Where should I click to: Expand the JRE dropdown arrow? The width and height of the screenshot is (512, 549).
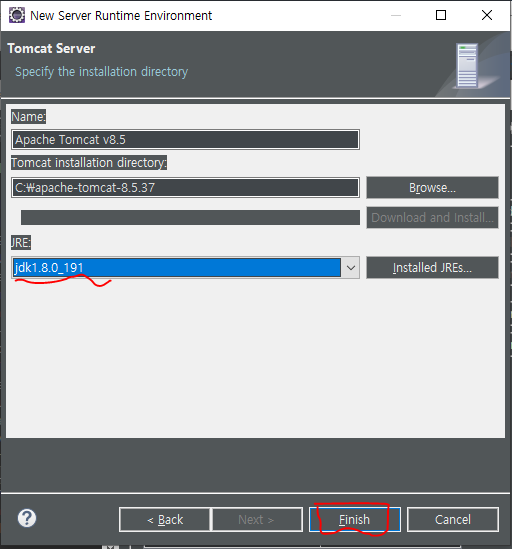pos(351,268)
